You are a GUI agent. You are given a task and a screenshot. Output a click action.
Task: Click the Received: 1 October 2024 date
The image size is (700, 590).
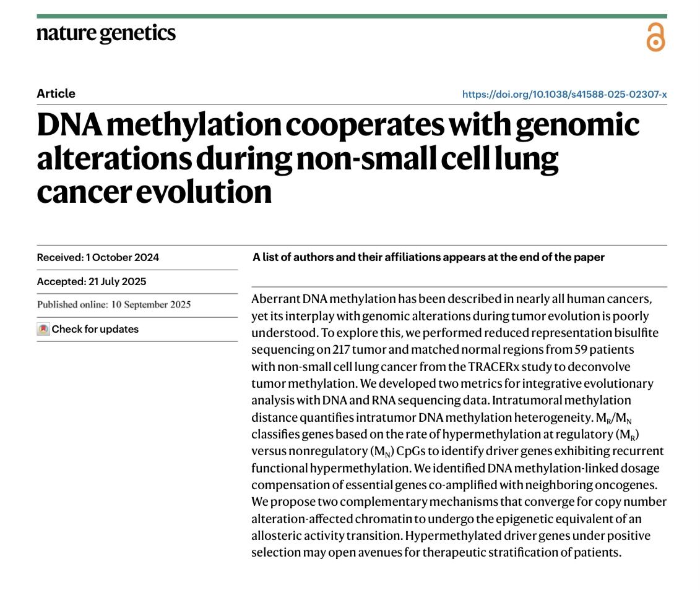98,257
